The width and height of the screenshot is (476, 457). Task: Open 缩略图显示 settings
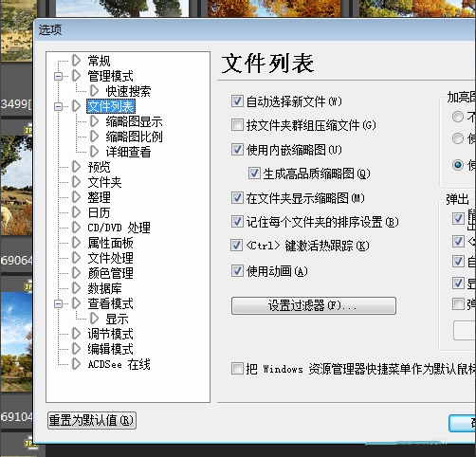(134, 121)
